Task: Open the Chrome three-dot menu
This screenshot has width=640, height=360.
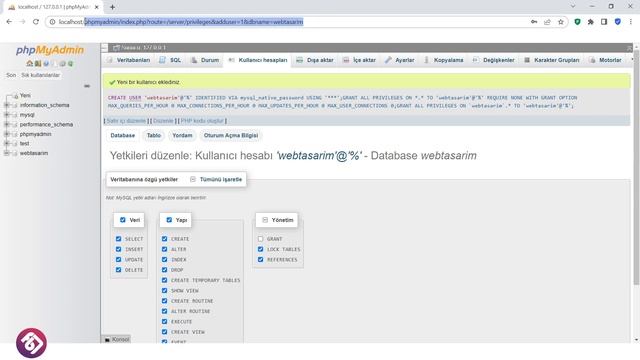Action: point(631,22)
